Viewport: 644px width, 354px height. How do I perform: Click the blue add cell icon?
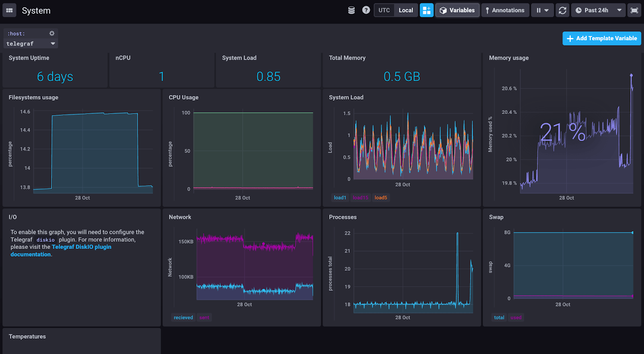[x=427, y=10]
